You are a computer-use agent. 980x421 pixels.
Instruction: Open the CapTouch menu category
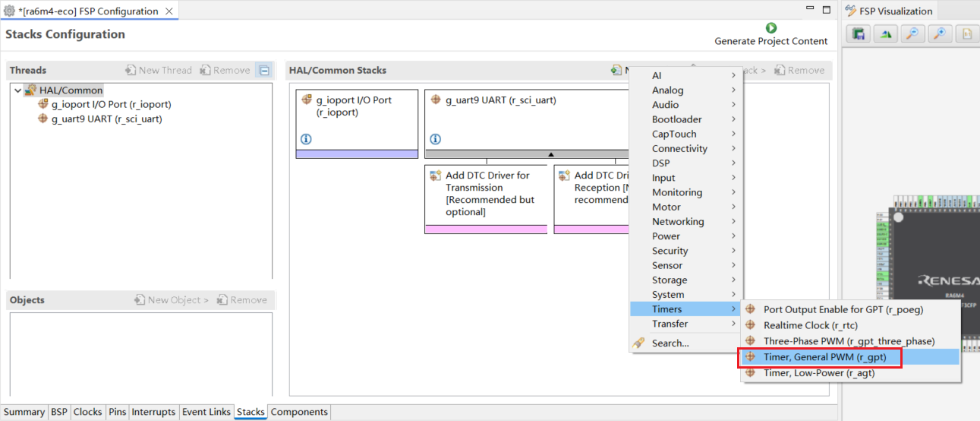pos(686,134)
